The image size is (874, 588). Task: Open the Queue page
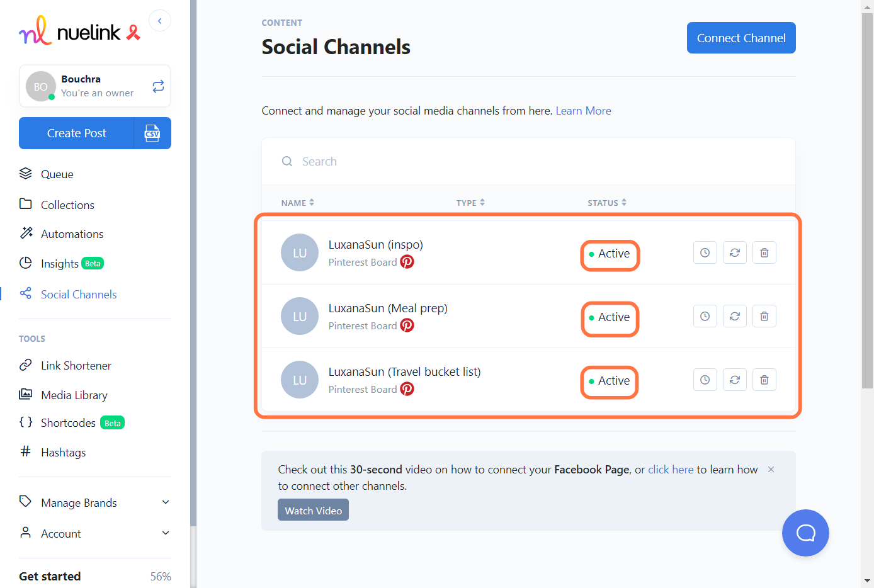point(57,174)
